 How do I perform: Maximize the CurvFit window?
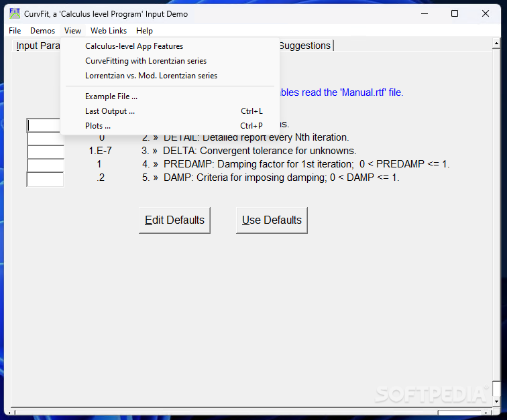tap(455, 13)
